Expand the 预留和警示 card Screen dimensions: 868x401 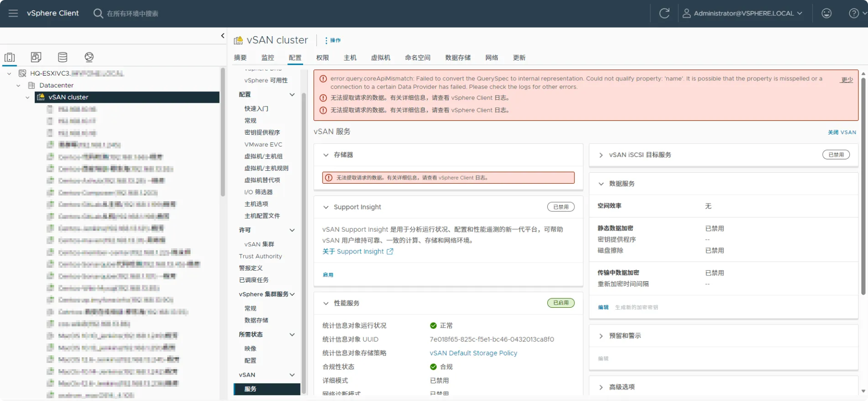(x=601, y=336)
